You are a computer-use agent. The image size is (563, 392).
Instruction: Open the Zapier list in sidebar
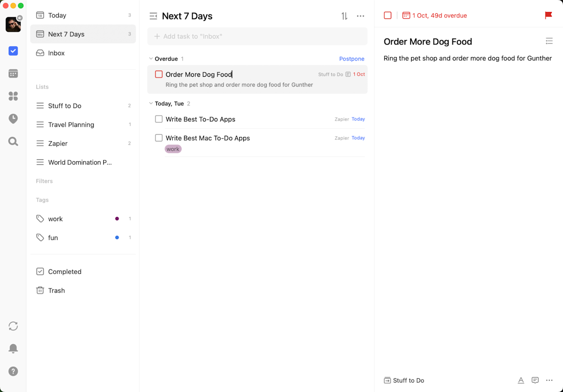coord(83,143)
